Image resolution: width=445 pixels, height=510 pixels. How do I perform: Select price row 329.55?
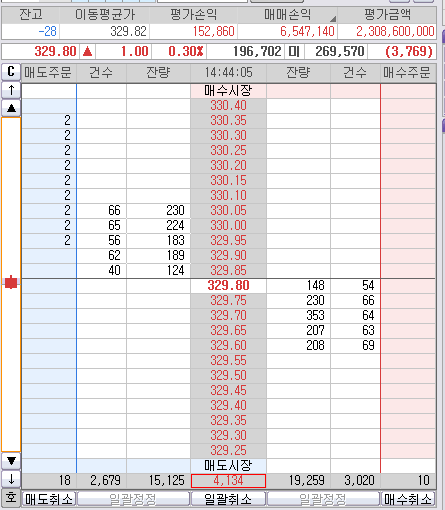(x=228, y=361)
